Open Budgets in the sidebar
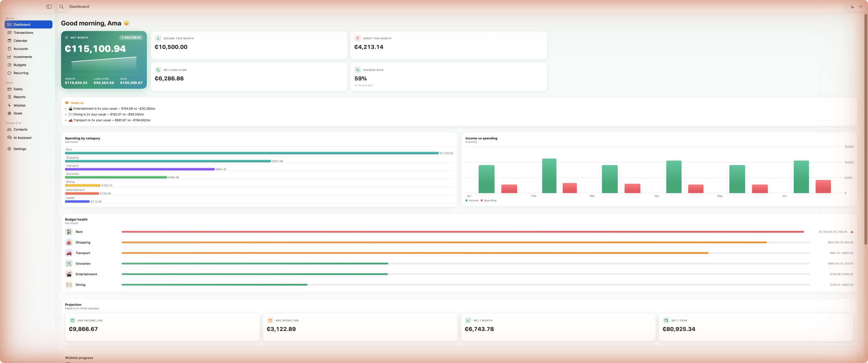Image resolution: width=868 pixels, height=363 pixels. pyautogui.click(x=28, y=65)
